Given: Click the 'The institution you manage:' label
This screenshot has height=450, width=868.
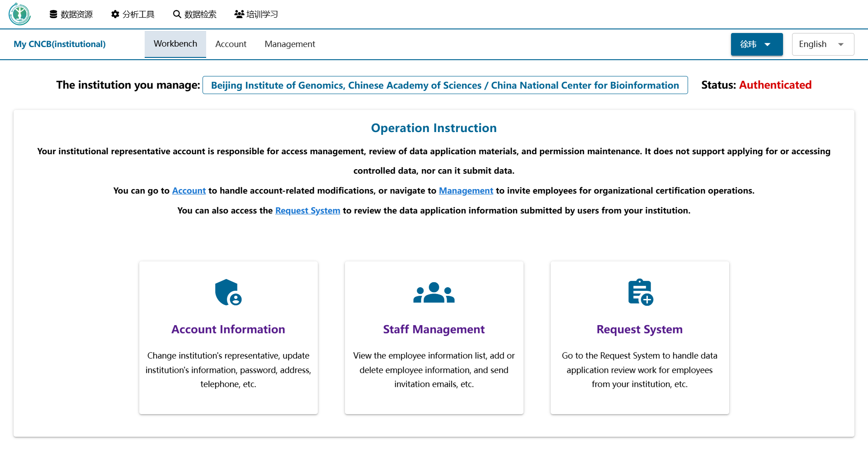Looking at the screenshot, I should tap(128, 85).
